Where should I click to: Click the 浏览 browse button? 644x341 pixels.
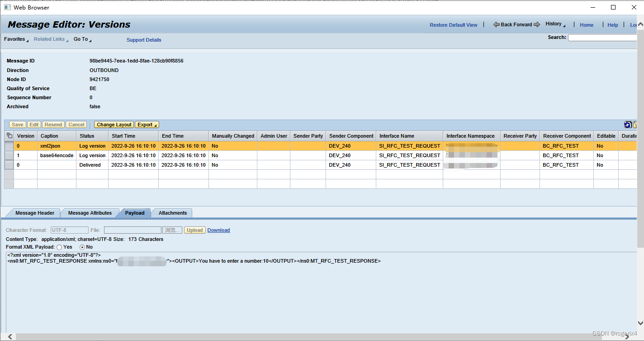pyautogui.click(x=172, y=230)
